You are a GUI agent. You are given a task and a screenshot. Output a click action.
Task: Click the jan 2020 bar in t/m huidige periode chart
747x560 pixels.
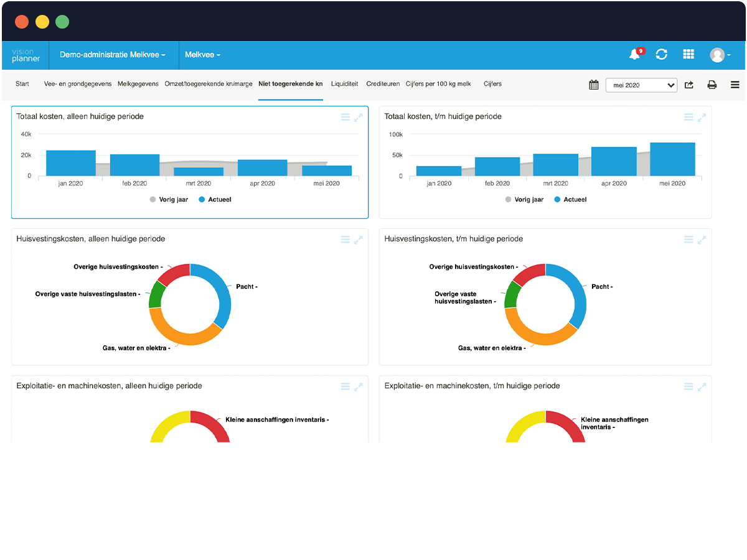click(439, 171)
